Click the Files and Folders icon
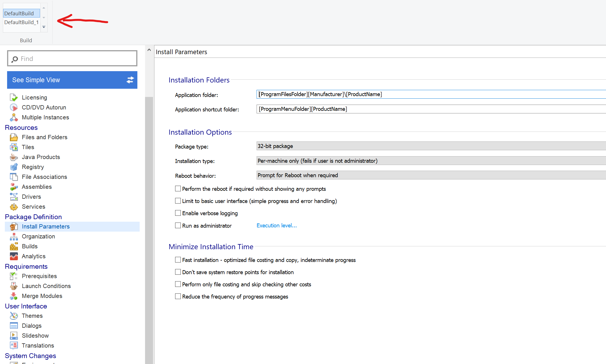The width and height of the screenshot is (606, 364). coord(14,137)
